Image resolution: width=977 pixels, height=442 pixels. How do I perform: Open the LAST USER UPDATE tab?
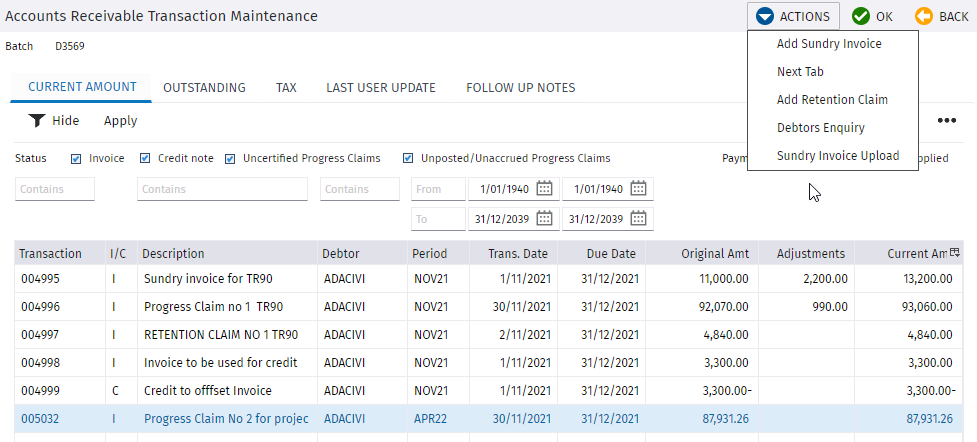pyautogui.click(x=381, y=88)
